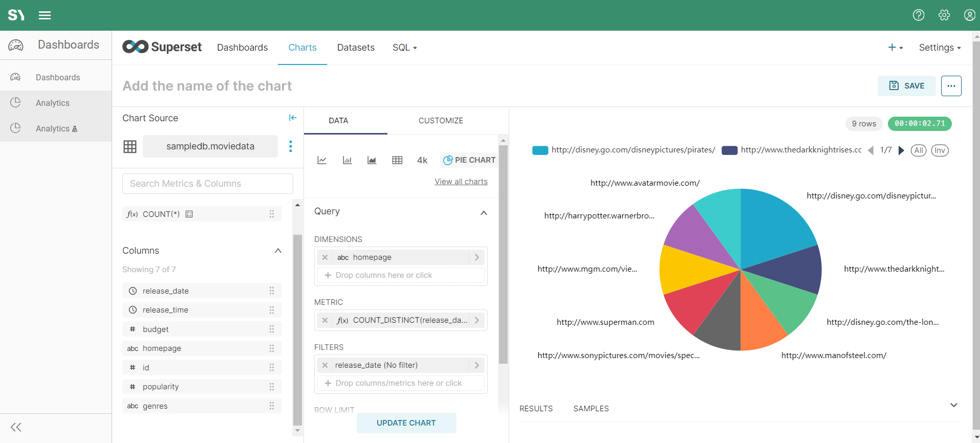Click the UPDATE CHART button
The image size is (980, 443).
click(406, 423)
